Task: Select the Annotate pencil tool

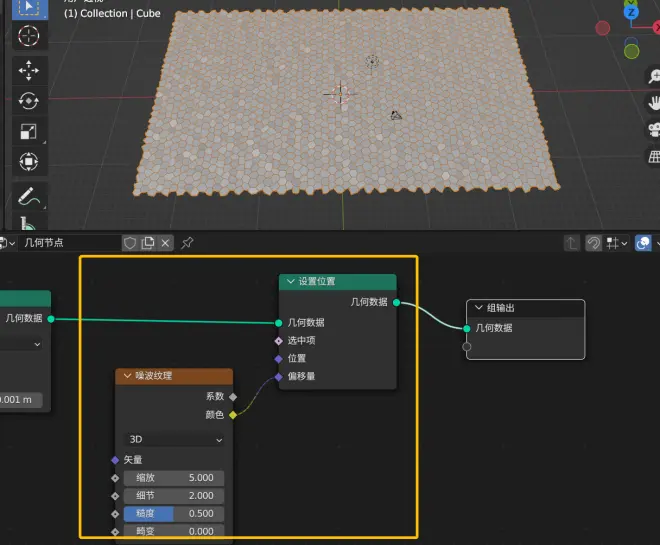Action: coord(29,196)
